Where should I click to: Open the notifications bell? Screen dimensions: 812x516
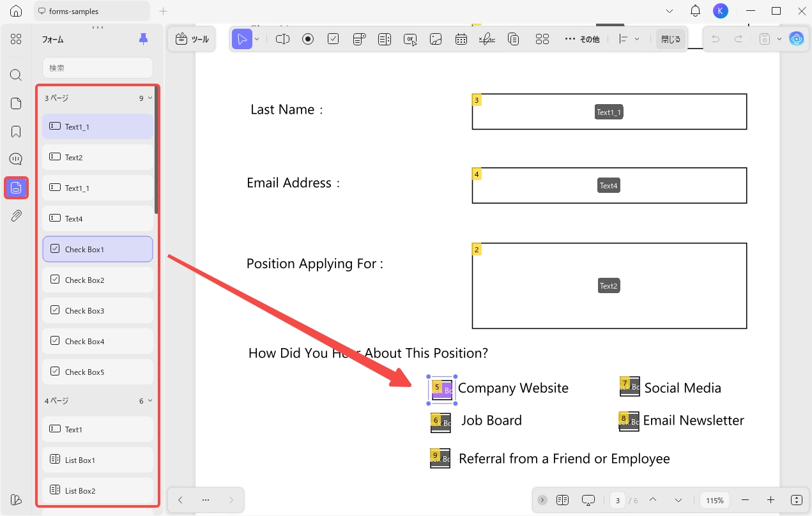coord(696,11)
